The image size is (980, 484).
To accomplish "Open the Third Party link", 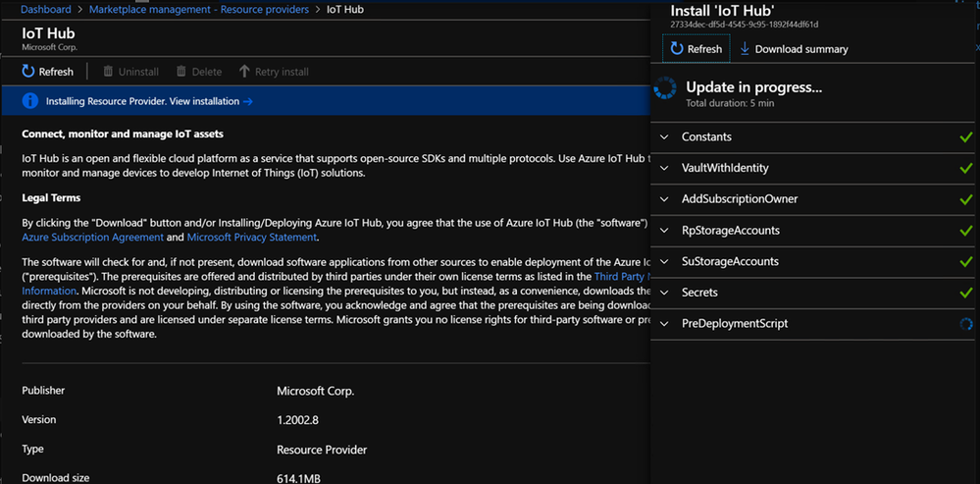I will click(622, 276).
